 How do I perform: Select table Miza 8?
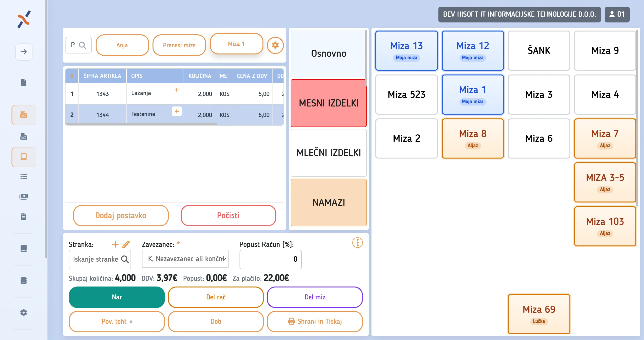pos(473,138)
